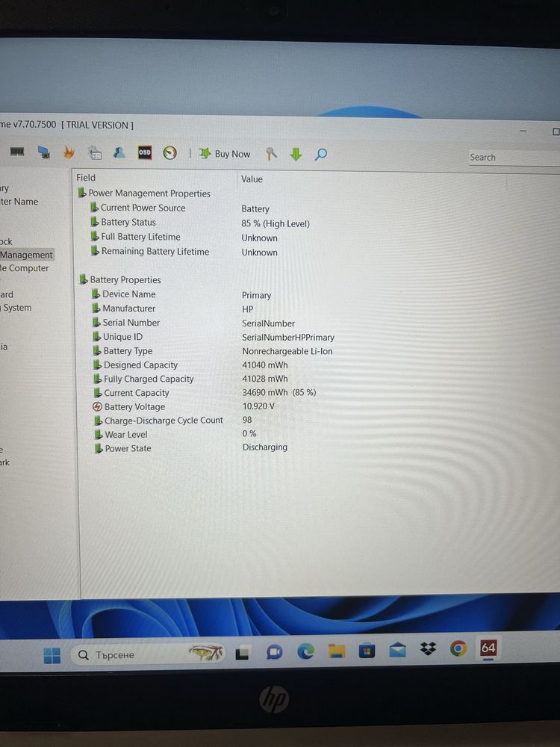The width and height of the screenshot is (560, 747).
Task: Open the Chat icon on taskbar
Action: (x=274, y=652)
